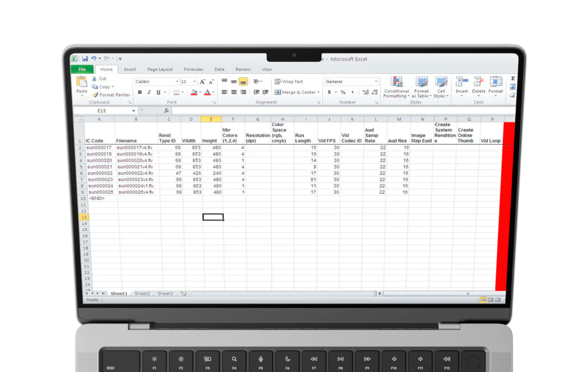Click the Fill Color paint bucket swatch
This screenshot has width=588, height=372.
tap(193, 92)
